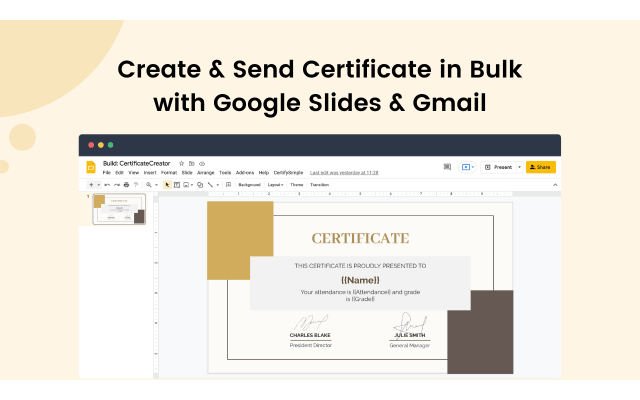Click the attendance and grade sentence
Screen dimensions: 640x400
point(360,296)
